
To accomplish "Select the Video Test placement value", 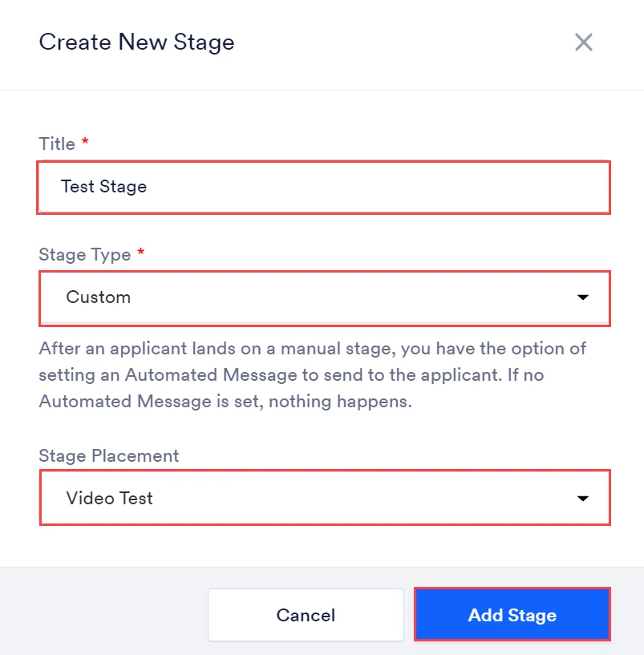I will click(x=110, y=499).
